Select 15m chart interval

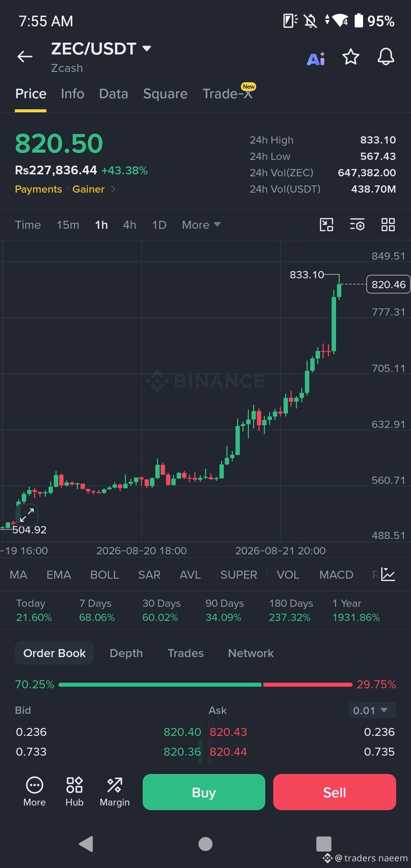tap(68, 225)
